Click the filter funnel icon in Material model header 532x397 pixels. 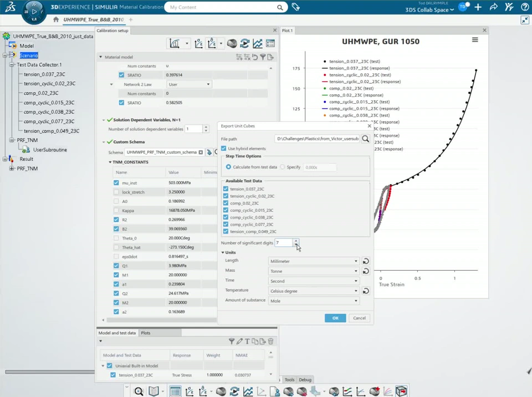point(263,57)
